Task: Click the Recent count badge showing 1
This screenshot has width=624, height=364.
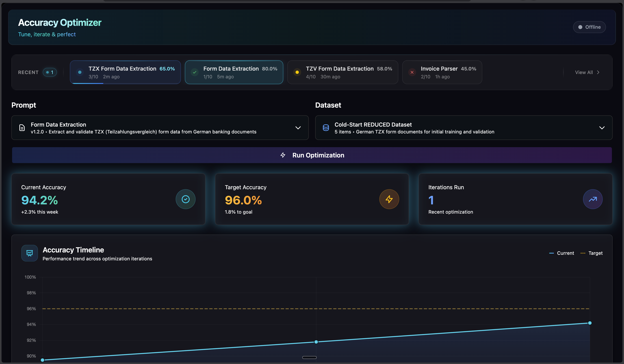Action: tap(50, 72)
